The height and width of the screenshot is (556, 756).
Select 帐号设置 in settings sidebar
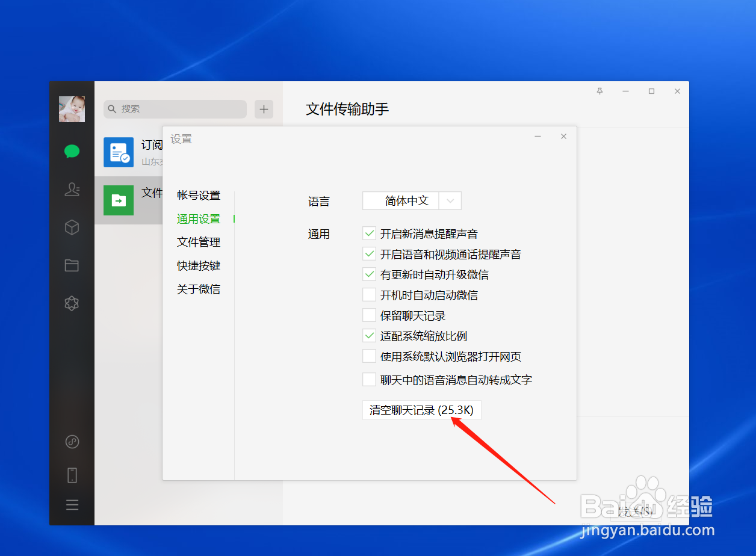point(199,196)
